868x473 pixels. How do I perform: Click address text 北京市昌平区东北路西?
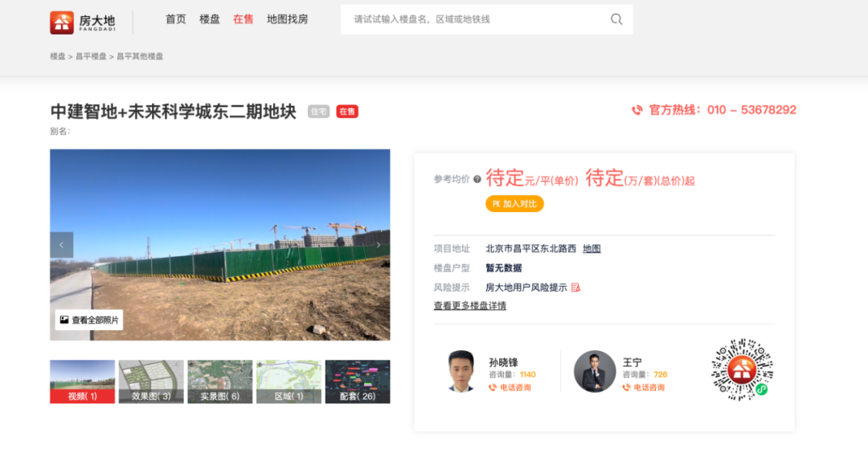coord(531,249)
